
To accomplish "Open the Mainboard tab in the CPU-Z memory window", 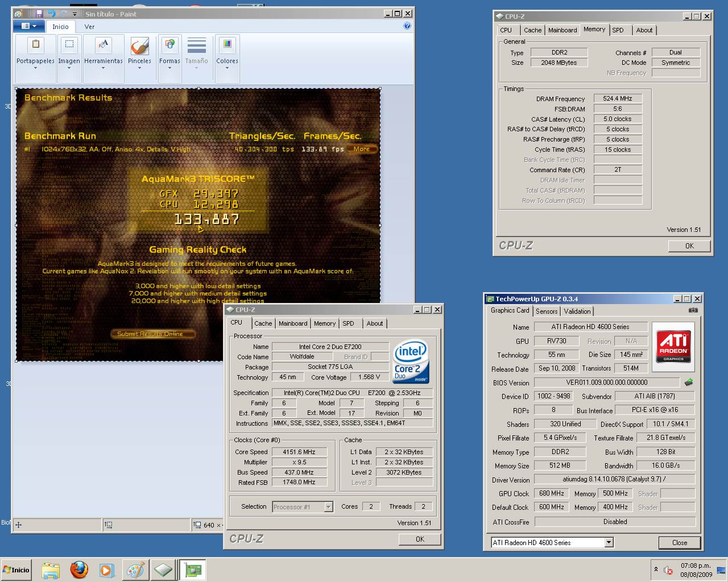I will [562, 30].
